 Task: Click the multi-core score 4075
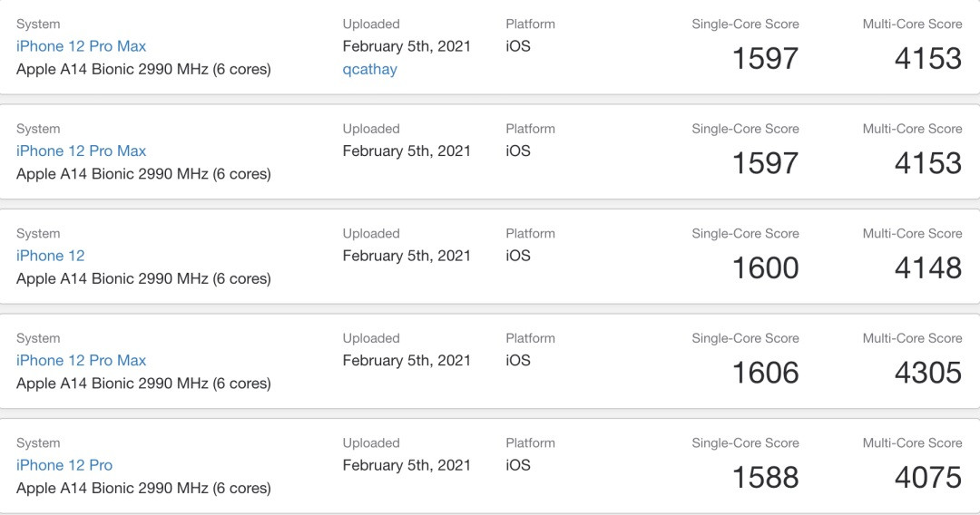(x=927, y=478)
